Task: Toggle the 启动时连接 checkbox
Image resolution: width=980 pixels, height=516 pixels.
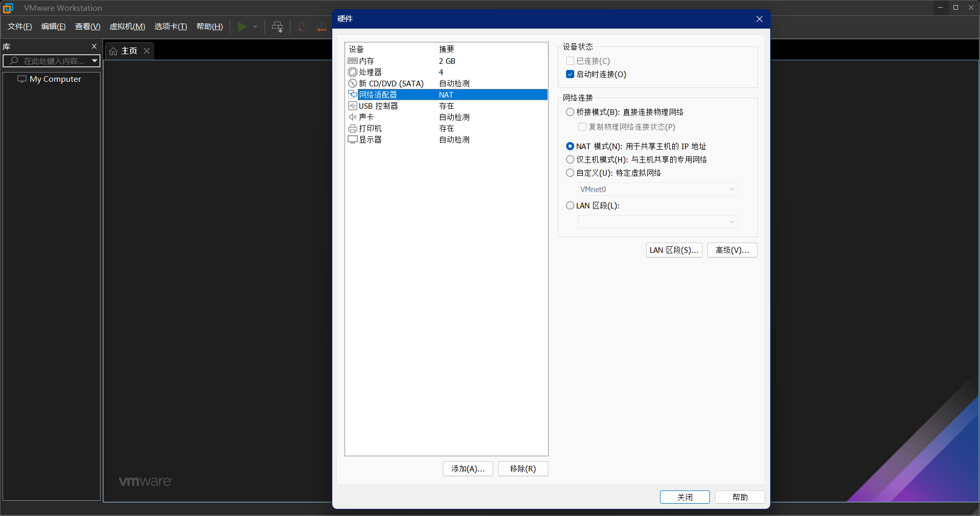Action: [x=570, y=74]
